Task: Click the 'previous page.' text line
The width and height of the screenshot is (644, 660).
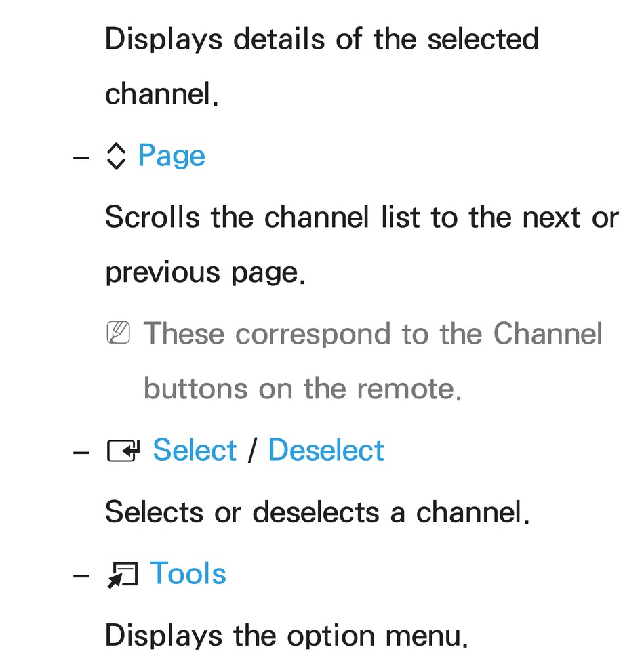Action: (x=205, y=274)
